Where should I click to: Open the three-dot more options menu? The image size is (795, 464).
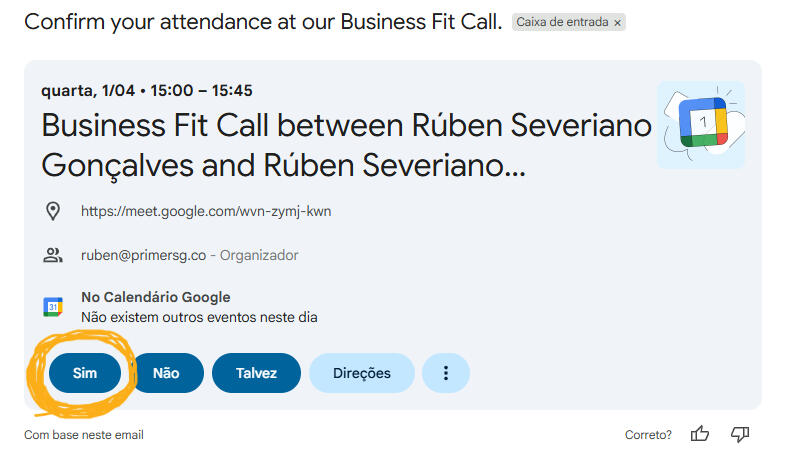(446, 373)
